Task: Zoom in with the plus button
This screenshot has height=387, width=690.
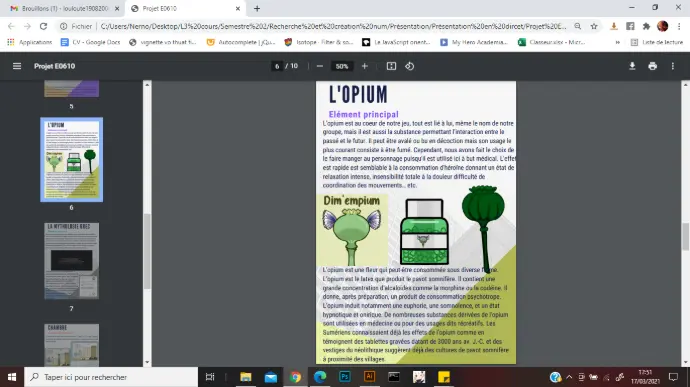Action: (x=365, y=66)
